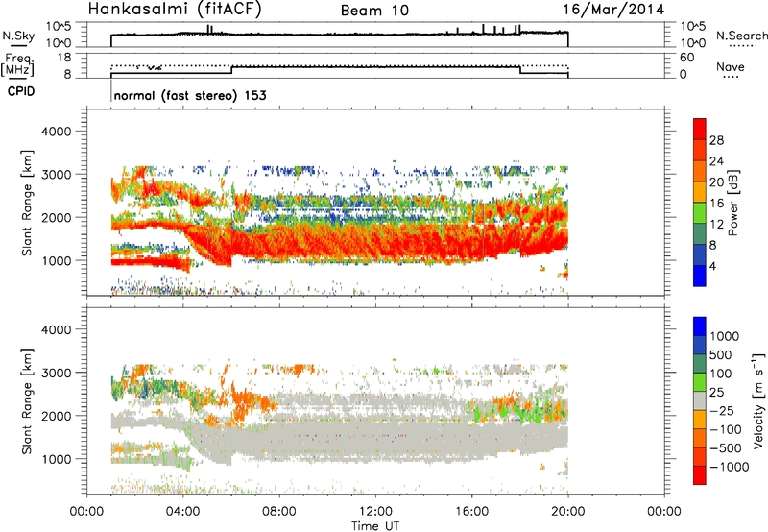Click the '20:00' time tick label
This screenshot has height=532, width=768.
tap(568, 512)
